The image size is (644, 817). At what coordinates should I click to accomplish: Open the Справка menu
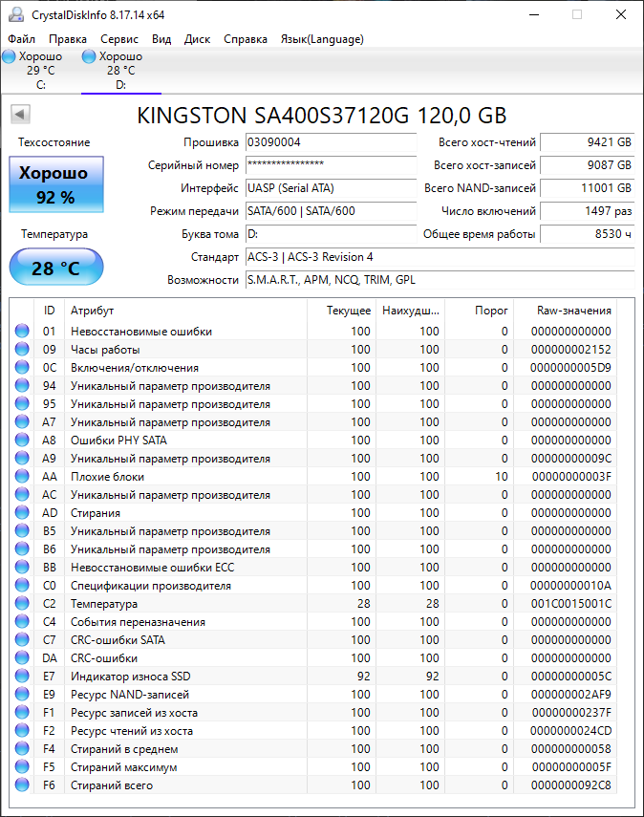(x=246, y=39)
